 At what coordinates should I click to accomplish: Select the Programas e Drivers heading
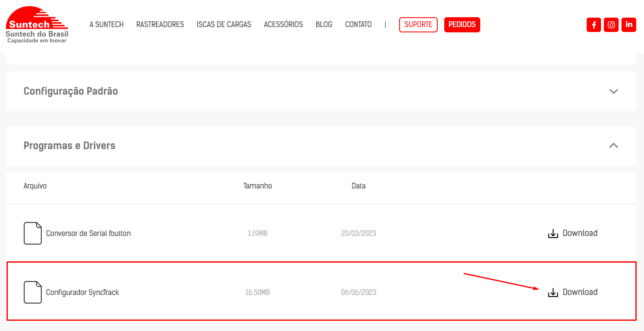[70, 146]
